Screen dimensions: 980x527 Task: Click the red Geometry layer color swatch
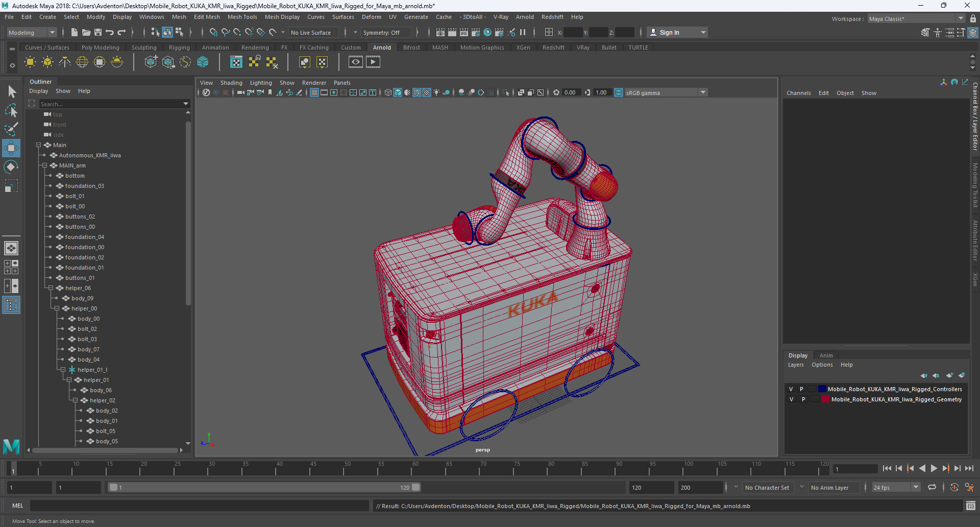(x=825, y=399)
